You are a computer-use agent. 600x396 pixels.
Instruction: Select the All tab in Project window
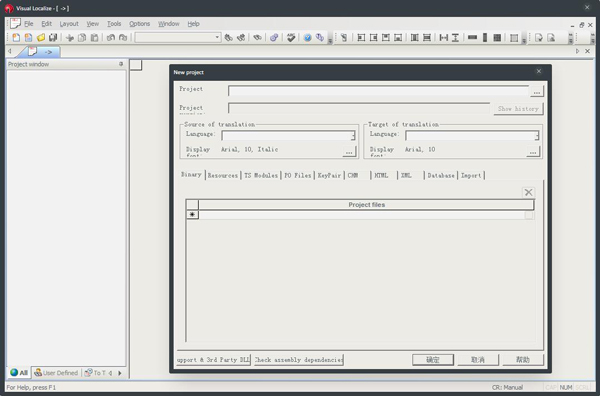[x=19, y=373]
